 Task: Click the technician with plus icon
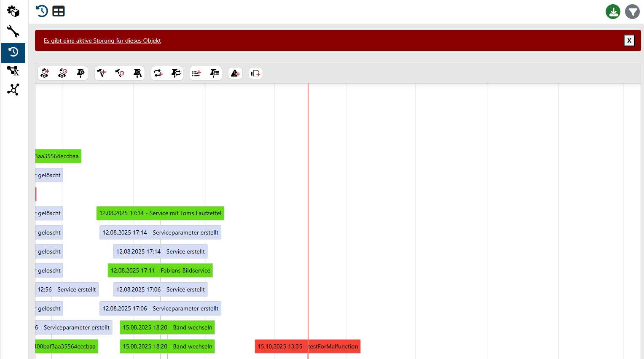click(x=45, y=73)
